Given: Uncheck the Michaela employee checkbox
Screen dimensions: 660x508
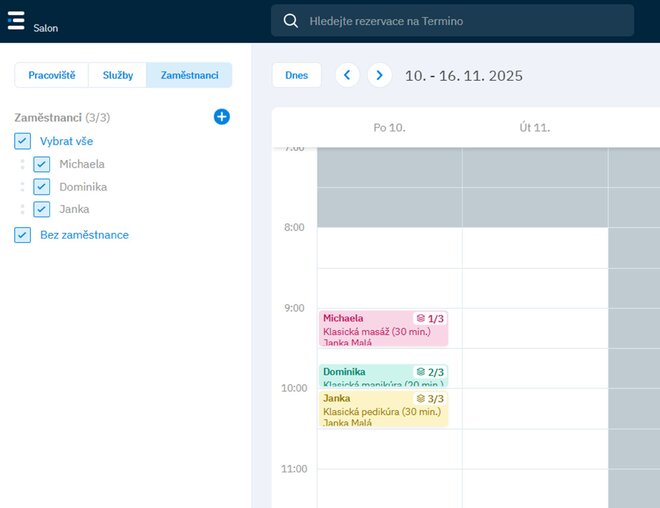Looking at the screenshot, I should click(x=41, y=164).
